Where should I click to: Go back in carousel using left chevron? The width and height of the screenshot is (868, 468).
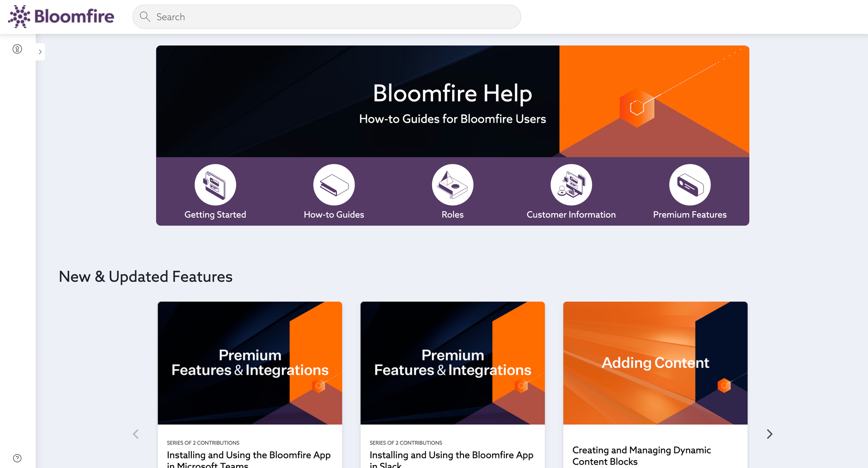[135, 434]
